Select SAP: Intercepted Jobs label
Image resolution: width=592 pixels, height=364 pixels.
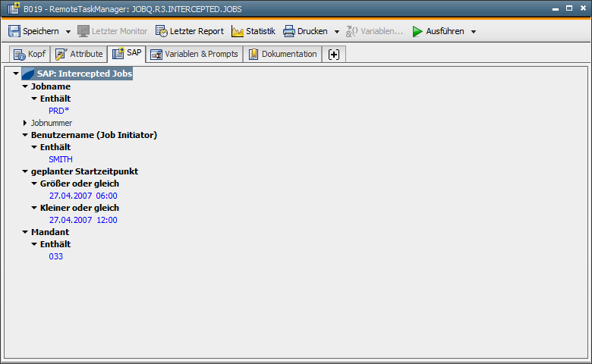point(84,74)
